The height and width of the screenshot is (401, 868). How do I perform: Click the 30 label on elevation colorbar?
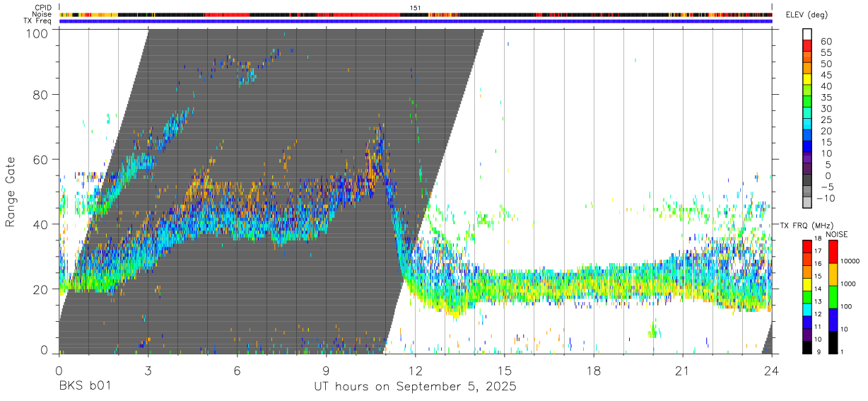click(826, 109)
